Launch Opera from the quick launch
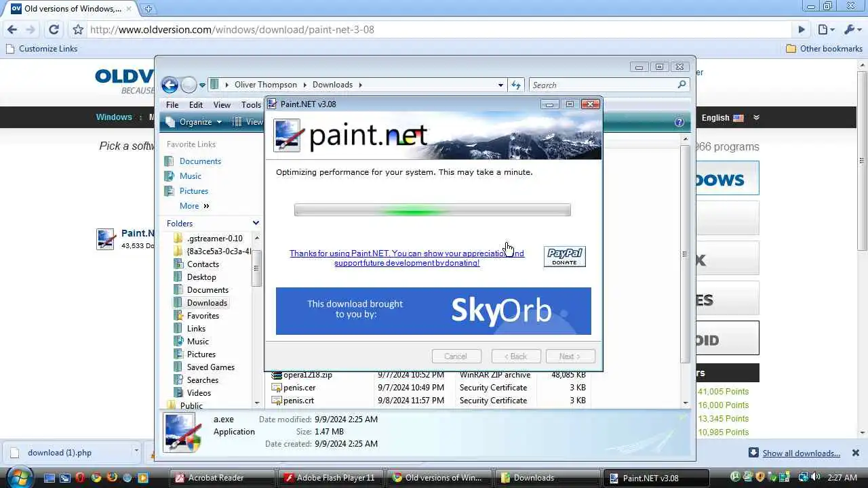The height and width of the screenshot is (488, 868). point(81,478)
